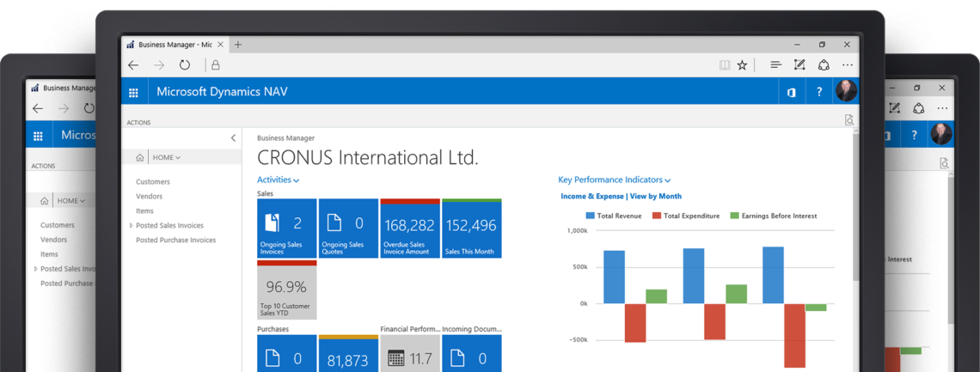Open the 81,873 purchases tile
The image size is (980, 372).
click(x=348, y=353)
